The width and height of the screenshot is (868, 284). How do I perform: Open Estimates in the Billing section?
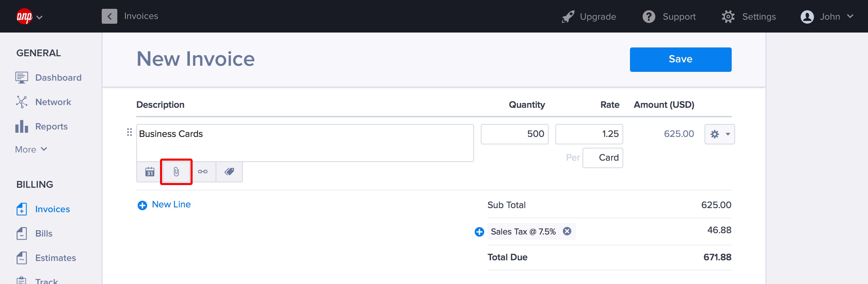(x=55, y=258)
